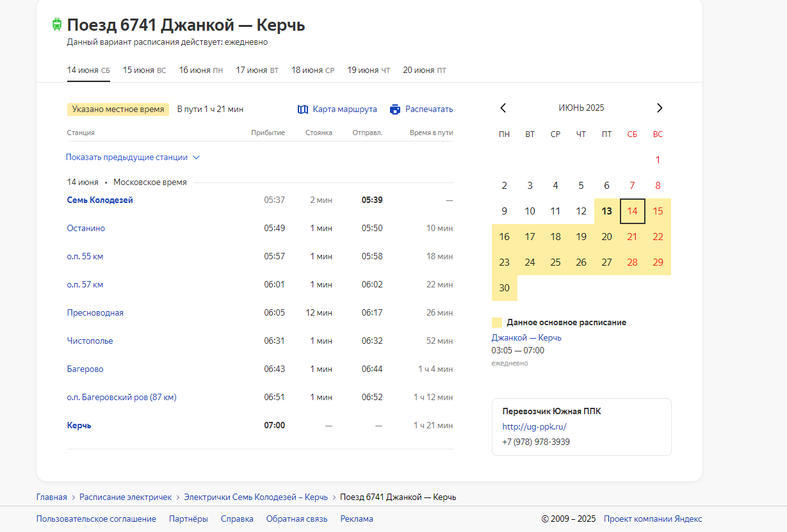Screen dimensions: 787x532
Task: Click the yellow main schedule legend swatch
Action: 497,323
